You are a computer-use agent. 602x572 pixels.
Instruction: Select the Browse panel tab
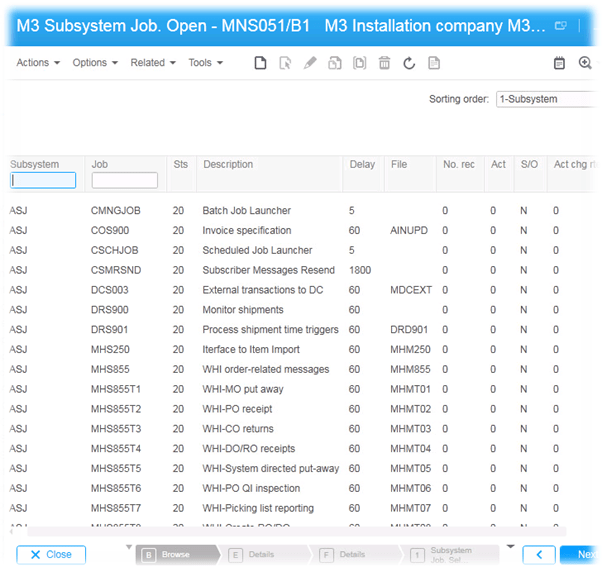[x=175, y=554]
